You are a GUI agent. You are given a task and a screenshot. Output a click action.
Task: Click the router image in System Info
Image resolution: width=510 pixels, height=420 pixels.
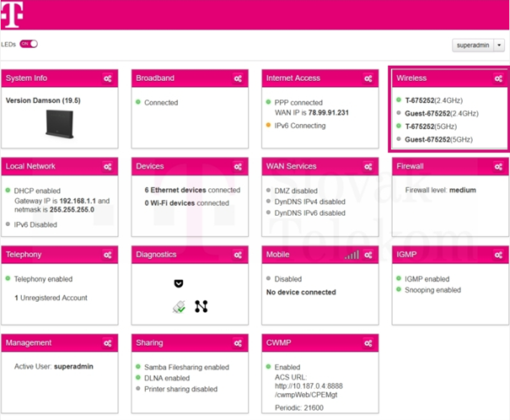60,124
